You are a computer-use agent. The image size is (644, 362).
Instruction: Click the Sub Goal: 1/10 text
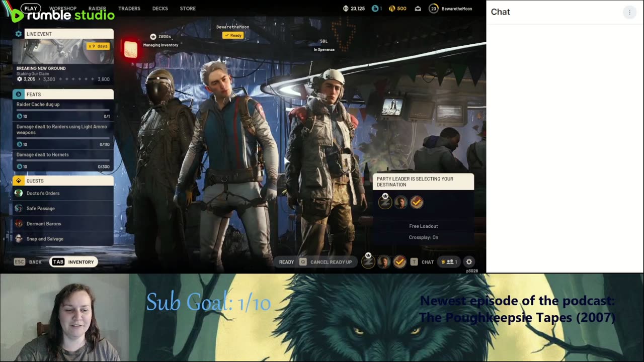click(x=208, y=302)
